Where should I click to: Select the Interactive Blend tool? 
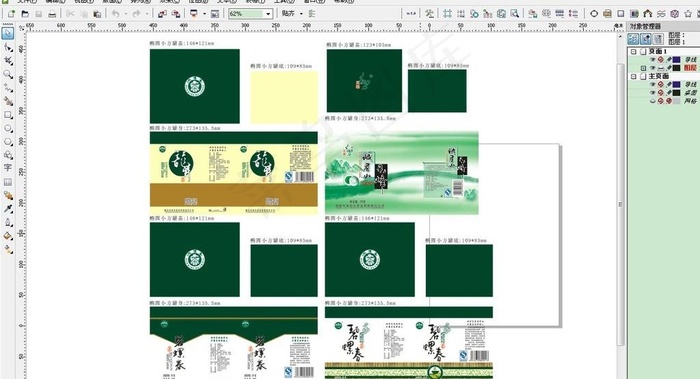pyautogui.click(x=8, y=196)
